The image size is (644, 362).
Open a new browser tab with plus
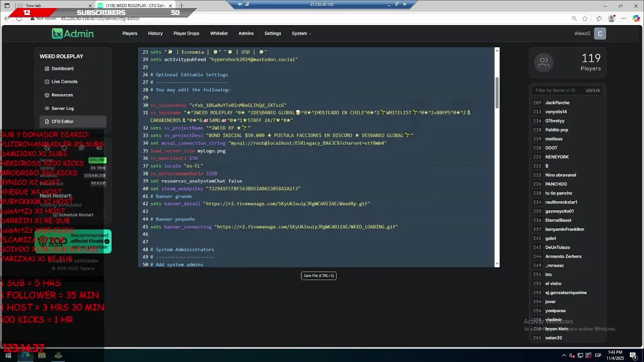coord(181,6)
